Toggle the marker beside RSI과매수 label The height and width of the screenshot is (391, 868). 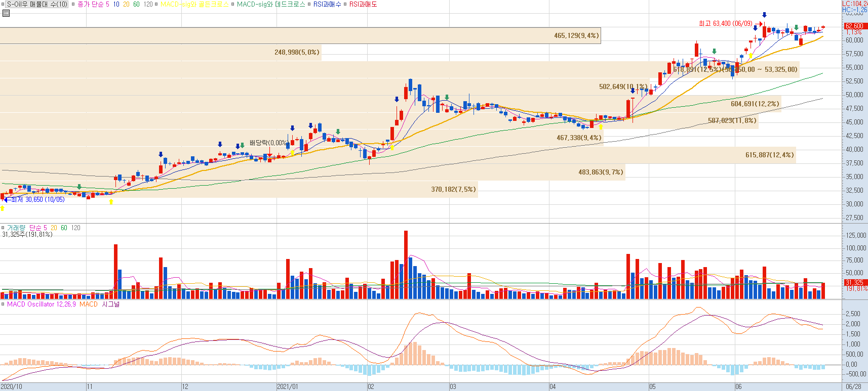309,4
